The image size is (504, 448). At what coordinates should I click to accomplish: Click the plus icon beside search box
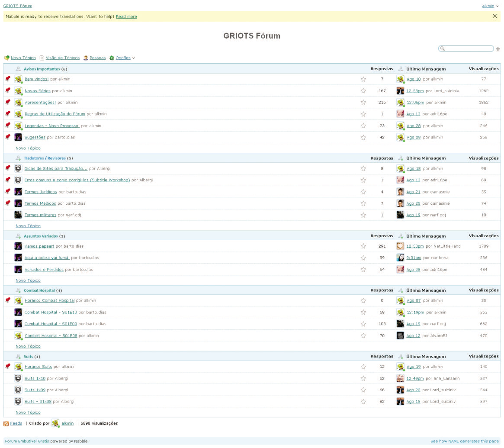498,49
